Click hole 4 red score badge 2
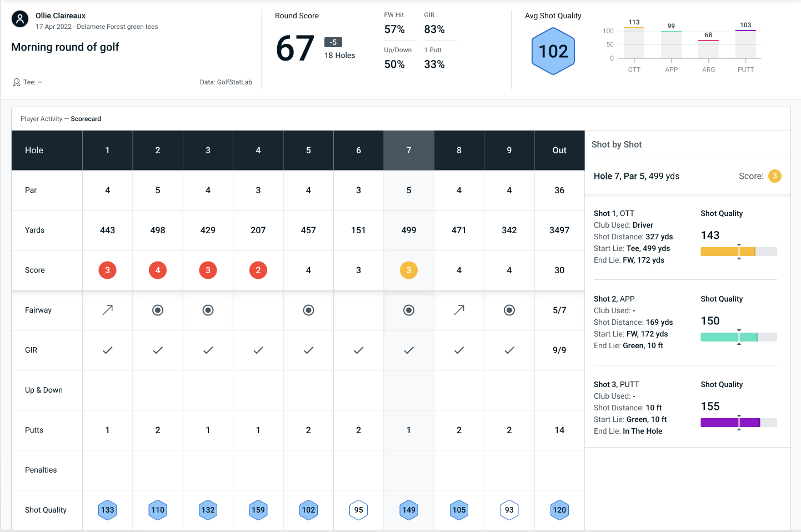 tap(258, 270)
